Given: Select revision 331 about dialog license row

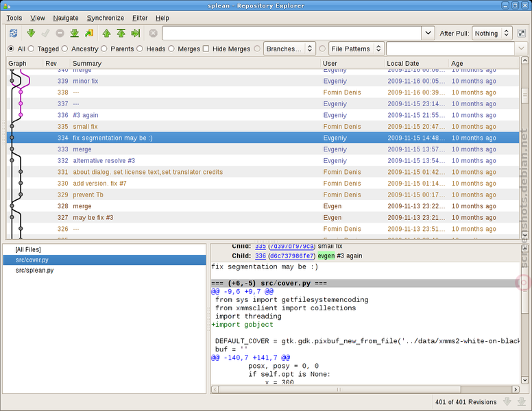Looking at the screenshot, I should (263, 172).
